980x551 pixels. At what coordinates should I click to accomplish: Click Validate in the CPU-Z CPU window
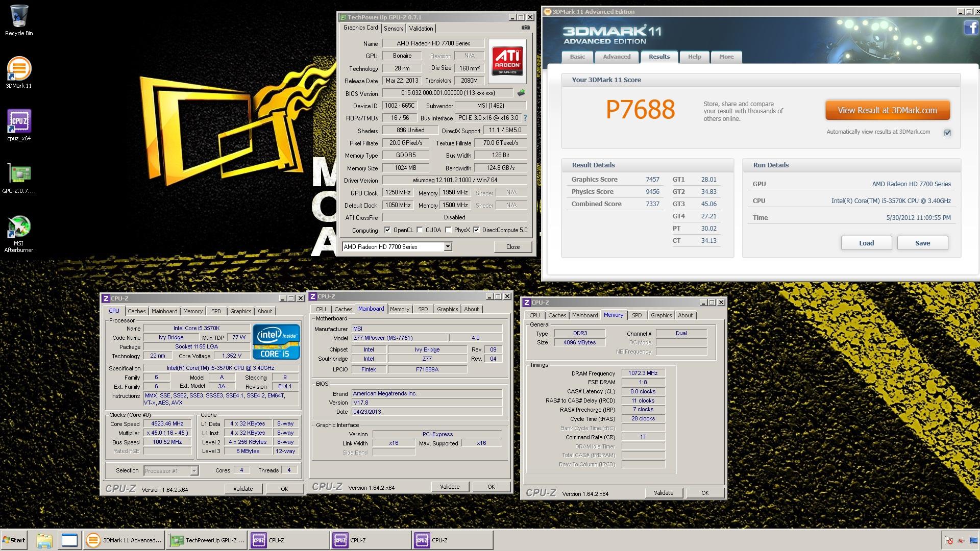pos(243,489)
